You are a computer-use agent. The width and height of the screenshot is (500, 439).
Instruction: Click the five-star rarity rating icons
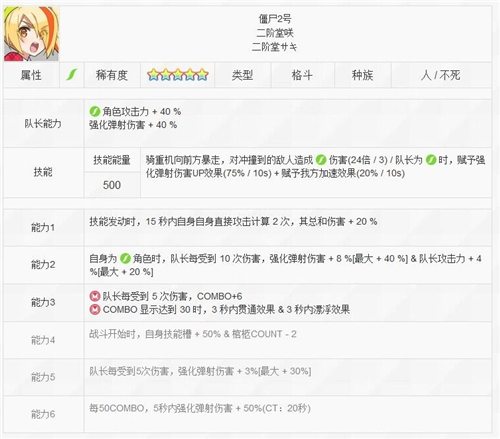click(178, 75)
